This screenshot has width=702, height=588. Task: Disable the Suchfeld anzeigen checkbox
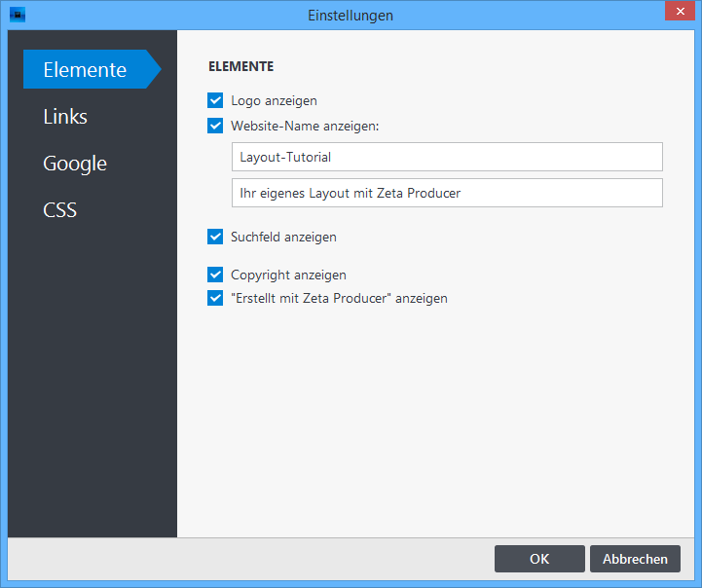(215, 237)
